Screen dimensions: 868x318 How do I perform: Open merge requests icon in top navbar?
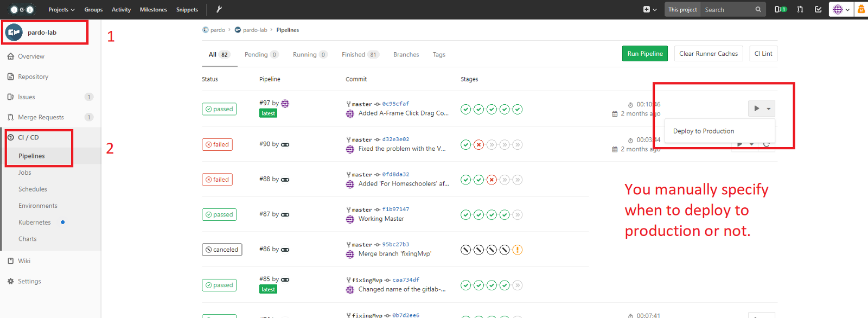click(x=800, y=9)
